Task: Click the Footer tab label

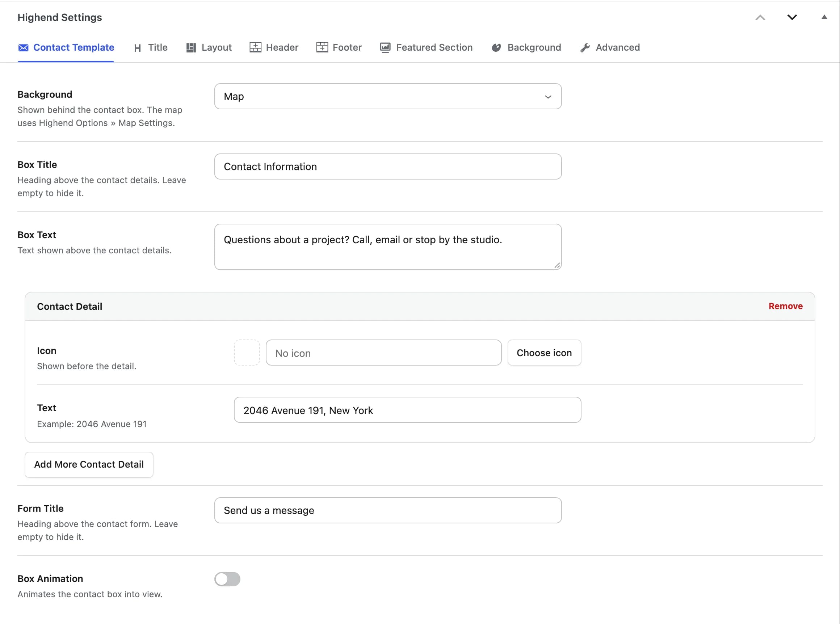Action: 347,47
